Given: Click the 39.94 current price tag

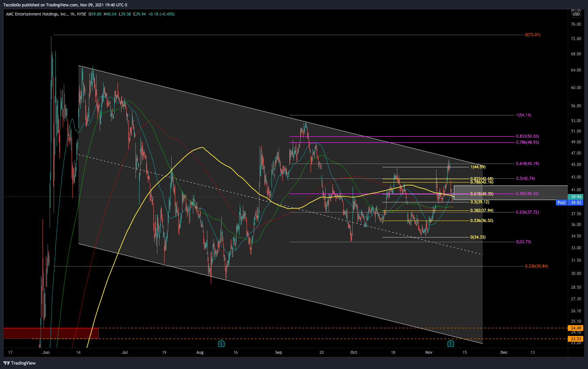Looking at the screenshot, I should (x=576, y=197).
